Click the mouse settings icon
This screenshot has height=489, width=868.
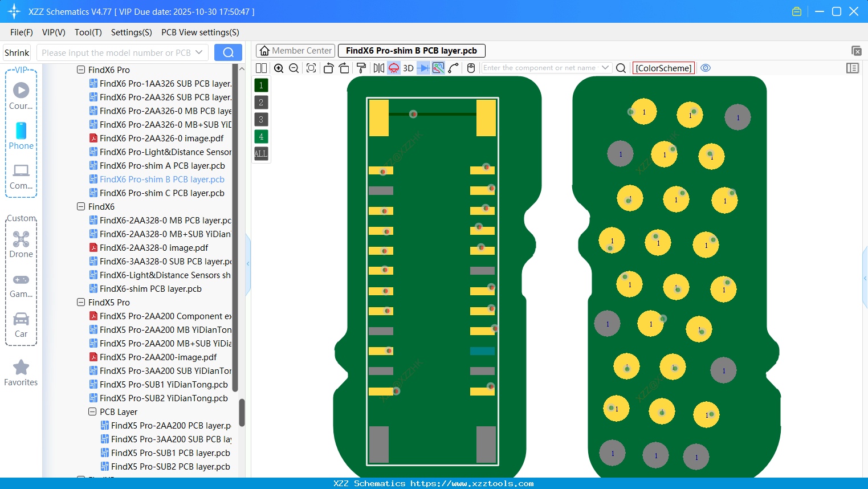point(471,68)
